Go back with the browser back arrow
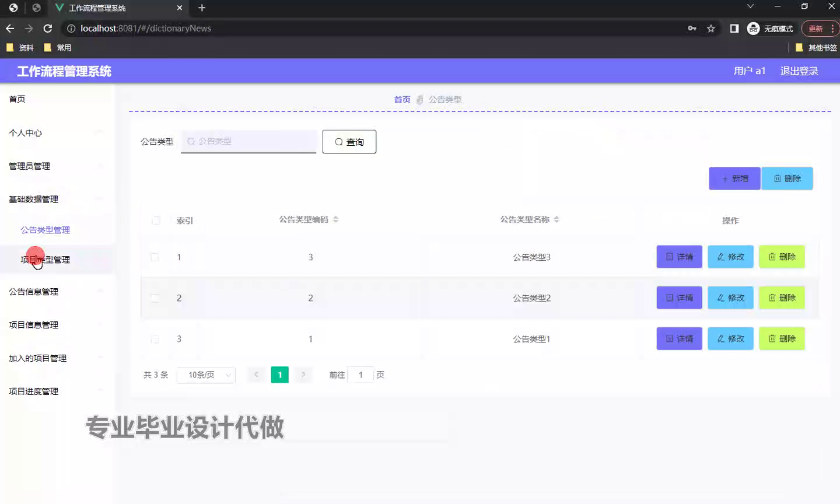The height and width of the screenshot is (504, 840). click(x=10, y=28)
